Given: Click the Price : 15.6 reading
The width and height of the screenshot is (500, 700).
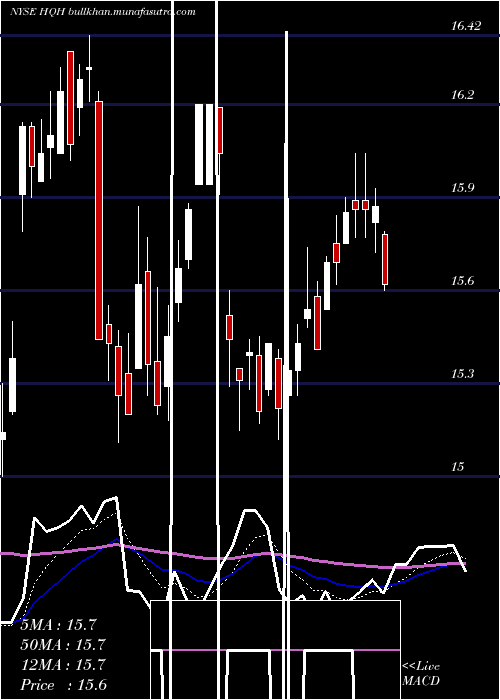Looking at the screenshot, I should coord(64,685).
